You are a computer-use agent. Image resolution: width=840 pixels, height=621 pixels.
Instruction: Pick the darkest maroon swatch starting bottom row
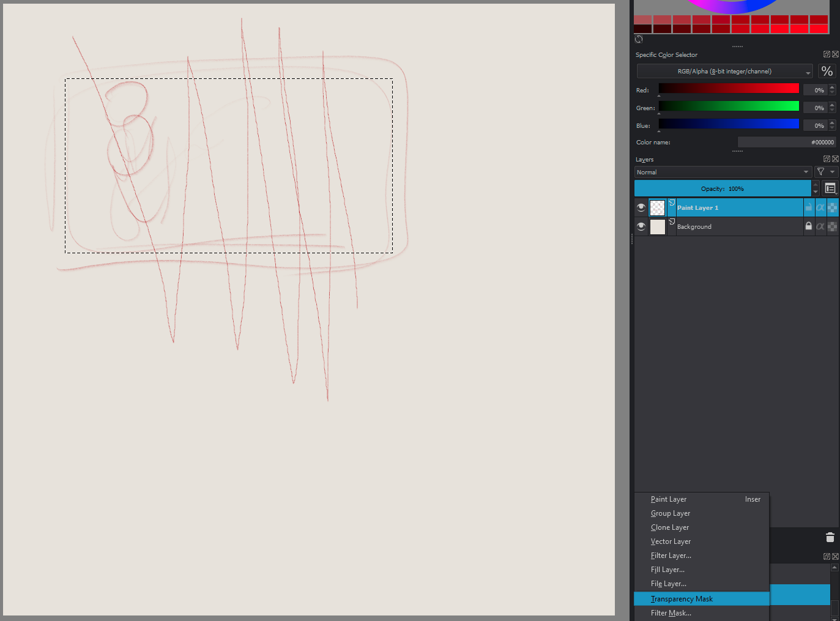click(x=643, y=29)
